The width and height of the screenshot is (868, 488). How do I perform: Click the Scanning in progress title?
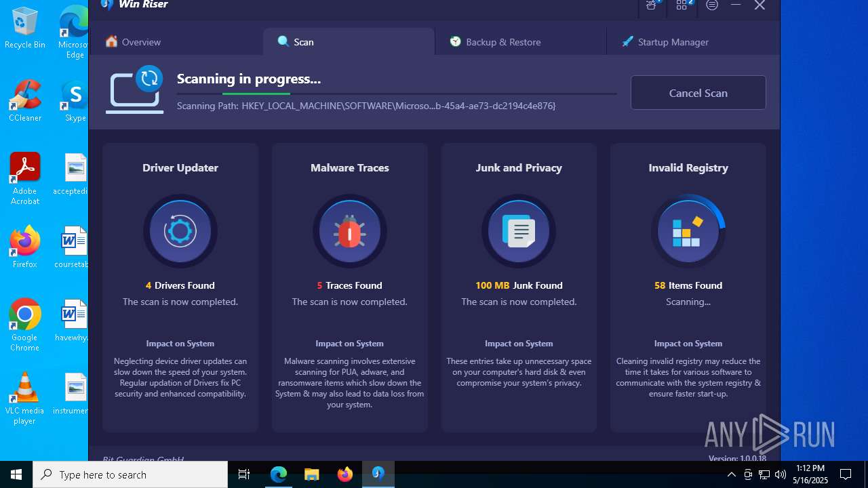point(249,79)
